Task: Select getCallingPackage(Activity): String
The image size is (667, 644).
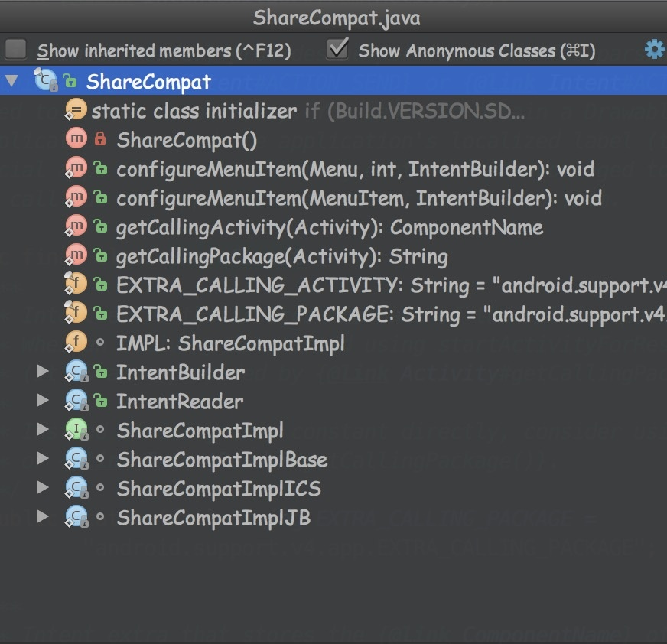Action: point(333,255)
